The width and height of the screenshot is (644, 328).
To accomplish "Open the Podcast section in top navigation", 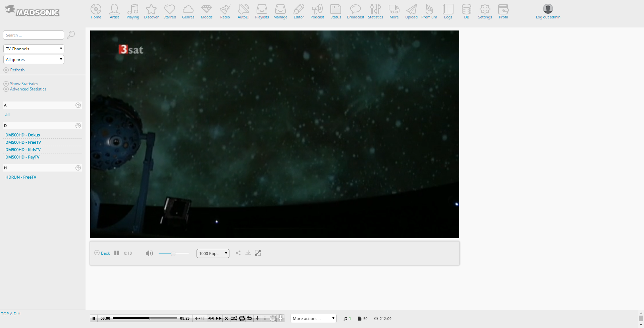I will pyautogui.click(x=317, y=11).
